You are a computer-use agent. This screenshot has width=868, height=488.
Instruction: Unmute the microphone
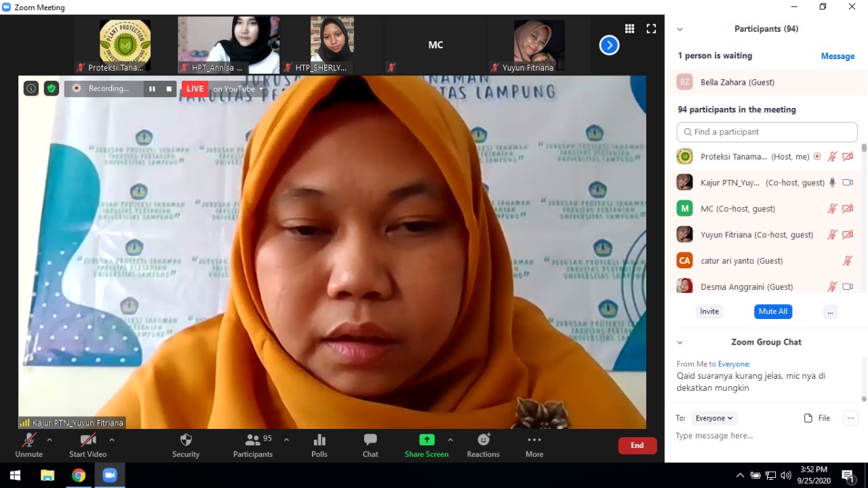[x=28, y=440]
